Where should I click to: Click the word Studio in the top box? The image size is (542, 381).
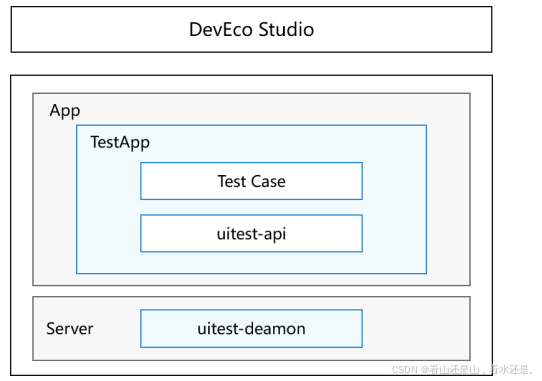pyautogui.click(x=286, y=29)
